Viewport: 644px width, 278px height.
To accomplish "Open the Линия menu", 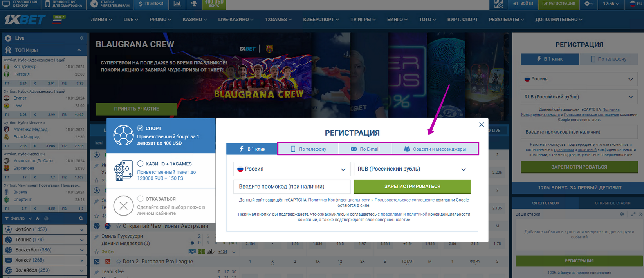I will point(101,19).
